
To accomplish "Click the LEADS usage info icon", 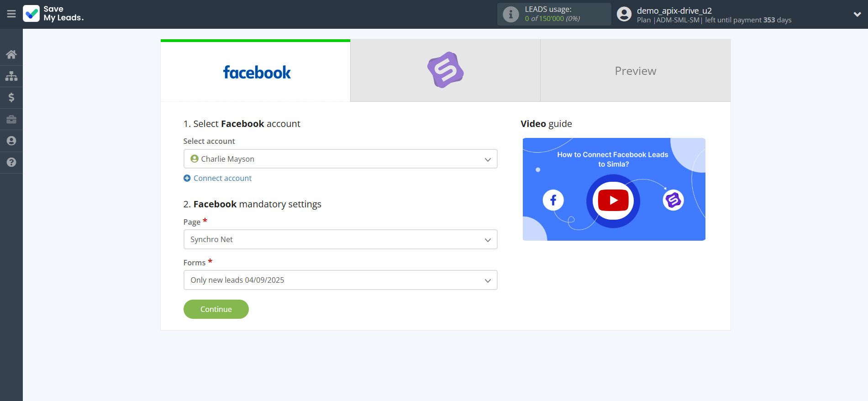I will [x=510, y=14].
